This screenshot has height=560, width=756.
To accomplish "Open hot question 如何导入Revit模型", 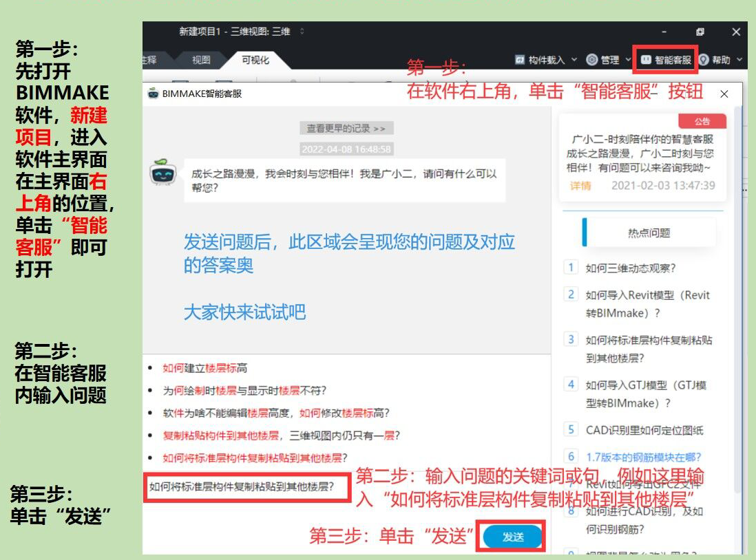I will [647, 304].
